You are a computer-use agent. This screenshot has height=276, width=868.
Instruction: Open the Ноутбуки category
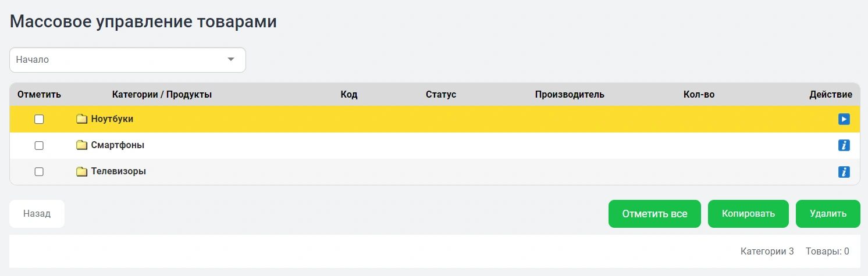pyautogui.click(x=112, y=119)
